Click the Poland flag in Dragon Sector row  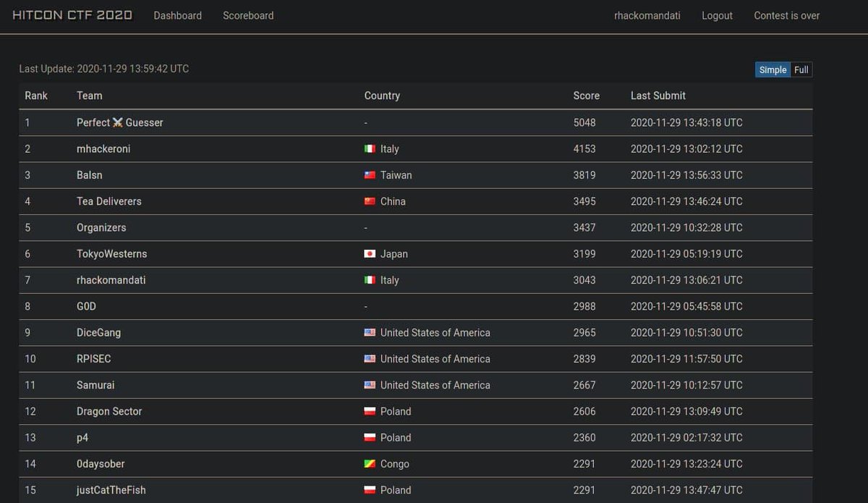point(370,411)
